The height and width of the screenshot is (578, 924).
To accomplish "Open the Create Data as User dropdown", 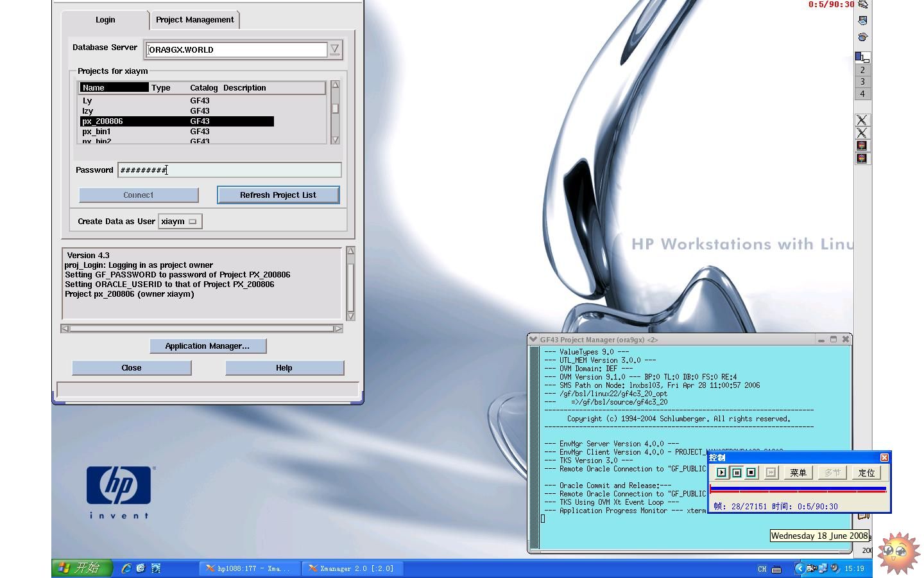I will 180,222.
